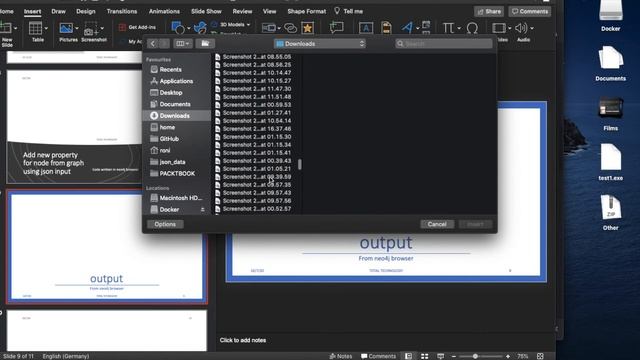Click 'Click to add notes' area
The width and height of the screenshot is (640, 360).
(243, 340)
